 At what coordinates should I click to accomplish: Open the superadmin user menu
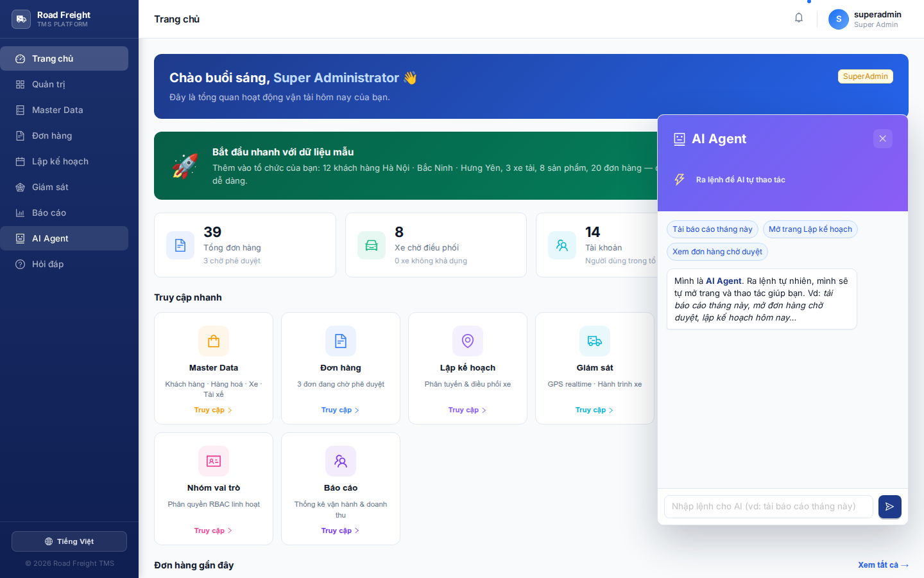coord(865,19)
